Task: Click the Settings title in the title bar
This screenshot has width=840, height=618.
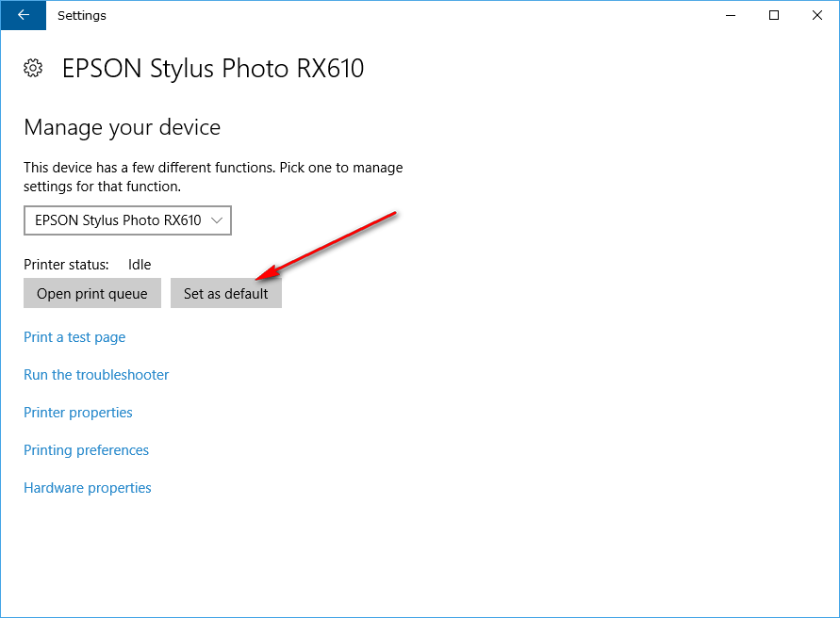Action: [82, 15]
